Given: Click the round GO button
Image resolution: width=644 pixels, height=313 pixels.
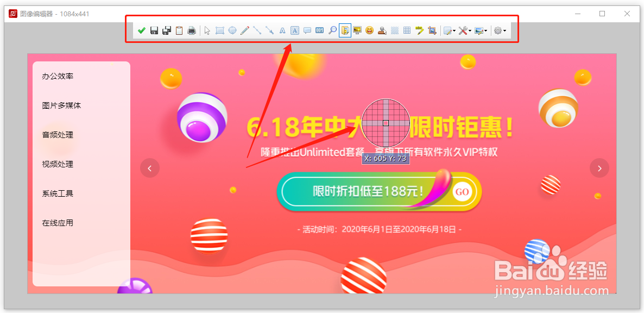Looking at the screenshot, I should pos(463,192).
